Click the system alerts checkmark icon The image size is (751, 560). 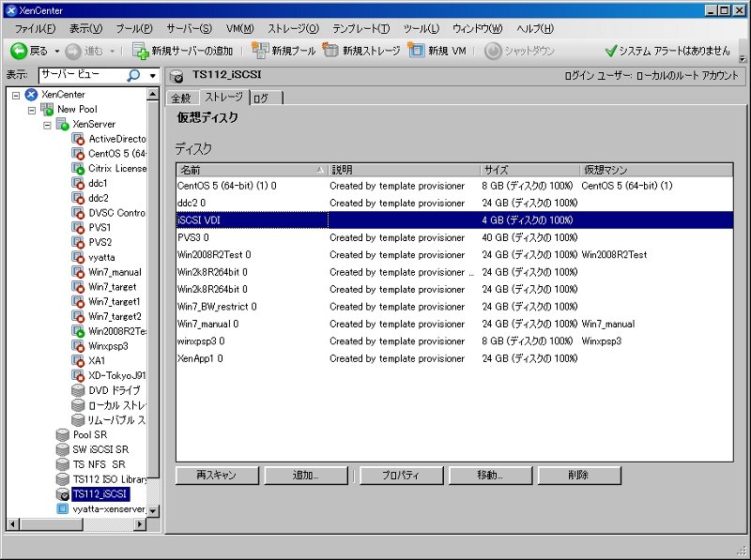click(x=610, y=51)
